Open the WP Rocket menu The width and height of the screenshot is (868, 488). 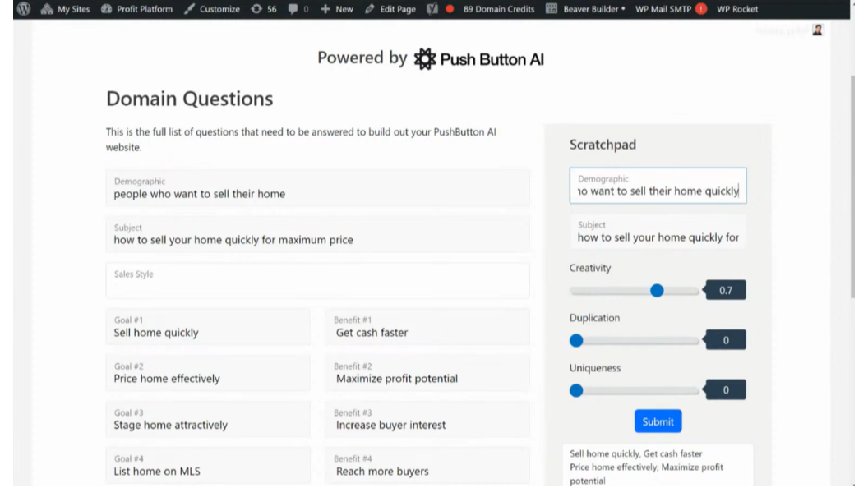(737, 9)
